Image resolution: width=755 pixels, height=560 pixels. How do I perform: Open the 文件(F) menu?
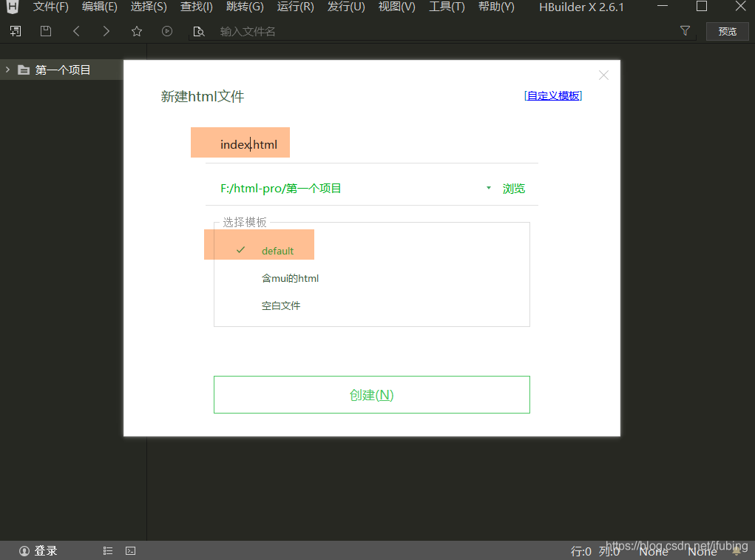tap(50, 7)
